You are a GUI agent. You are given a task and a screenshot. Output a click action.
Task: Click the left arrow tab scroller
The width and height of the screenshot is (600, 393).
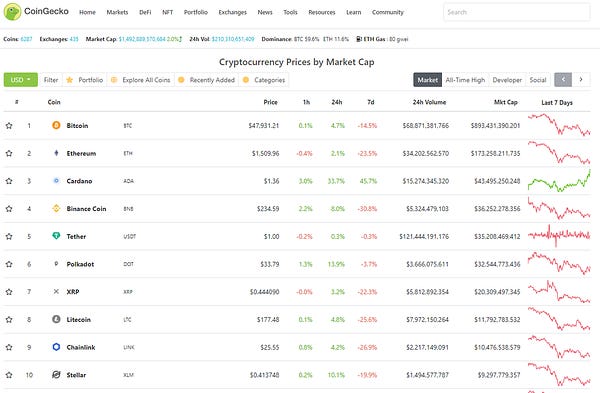click(x=563, y=80)
